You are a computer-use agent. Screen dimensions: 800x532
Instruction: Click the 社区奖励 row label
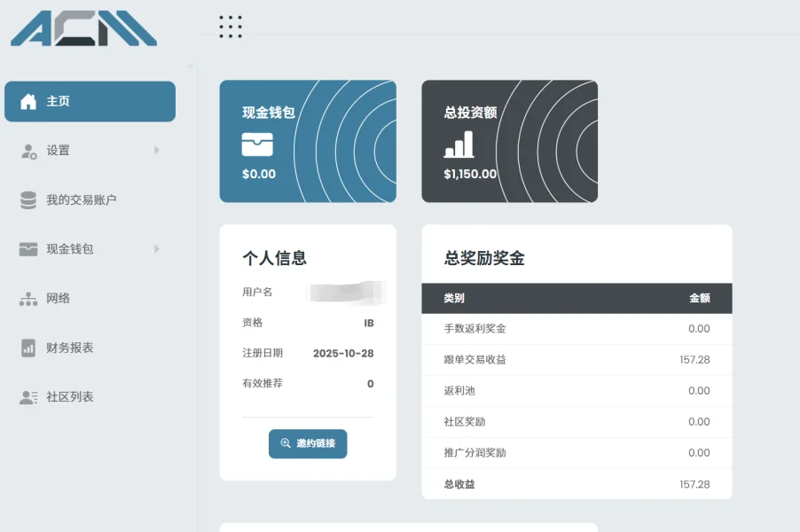coord(464,422)
